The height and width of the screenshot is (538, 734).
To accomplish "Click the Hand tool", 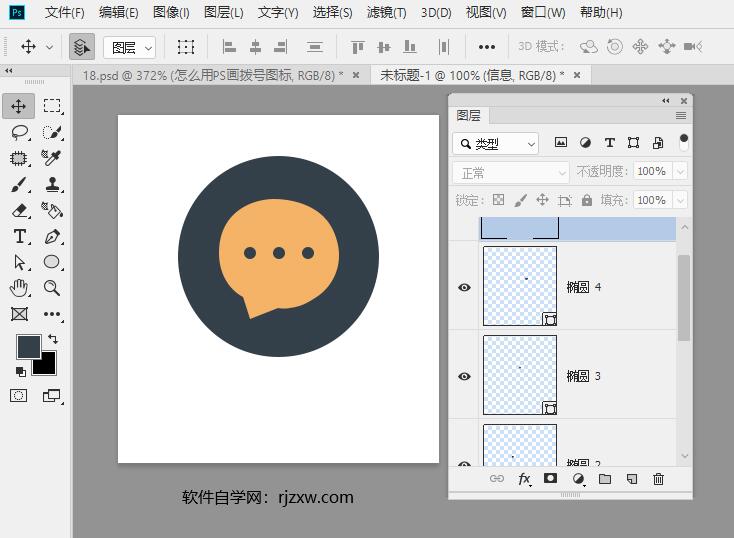I will point(19,288).
